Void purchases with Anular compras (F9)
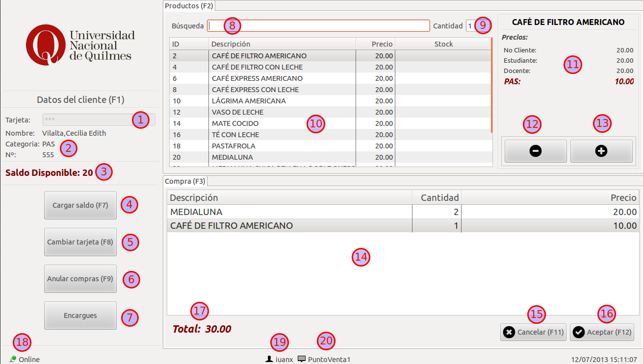 (x=80, y=279)
